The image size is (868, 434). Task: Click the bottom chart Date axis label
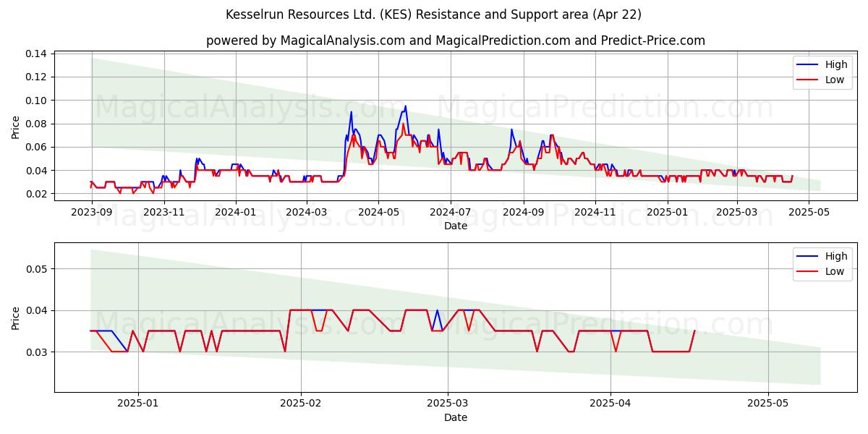pos(456,417)
